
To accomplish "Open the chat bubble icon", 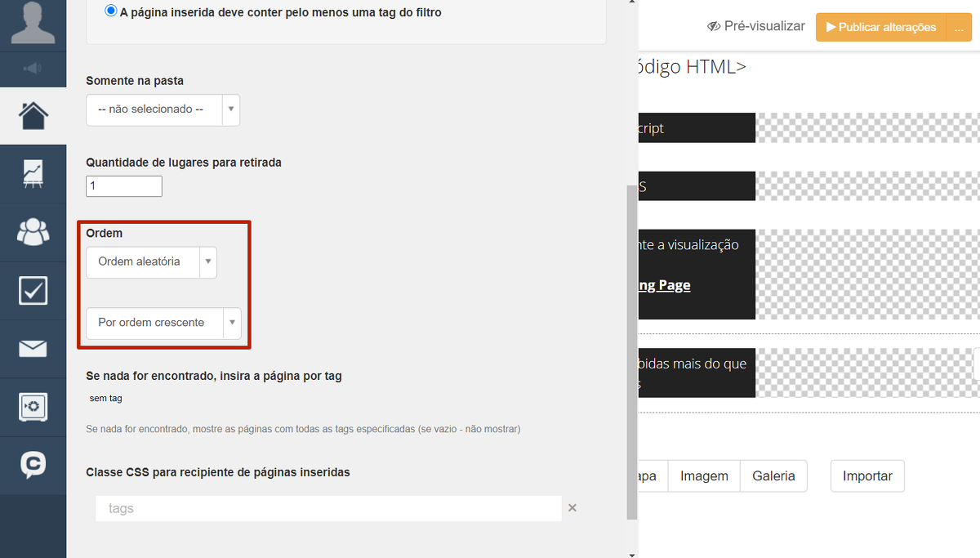I will (x=33, y=465).
